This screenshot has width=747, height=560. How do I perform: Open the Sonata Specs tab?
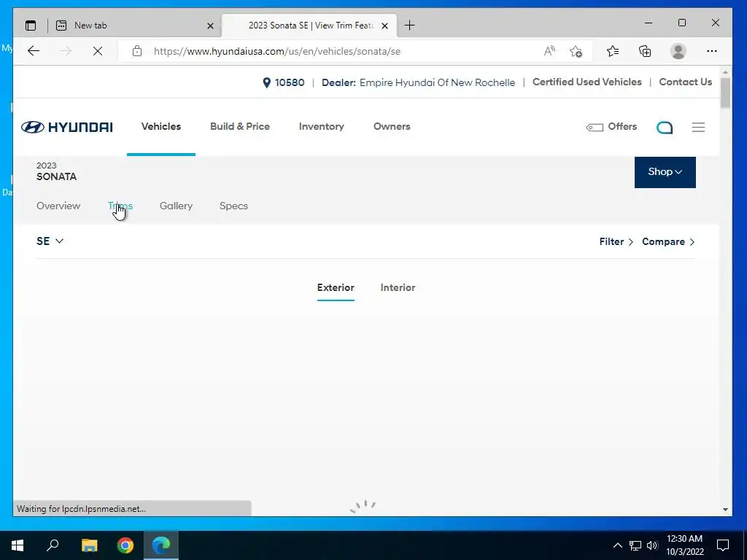[233, 206]
